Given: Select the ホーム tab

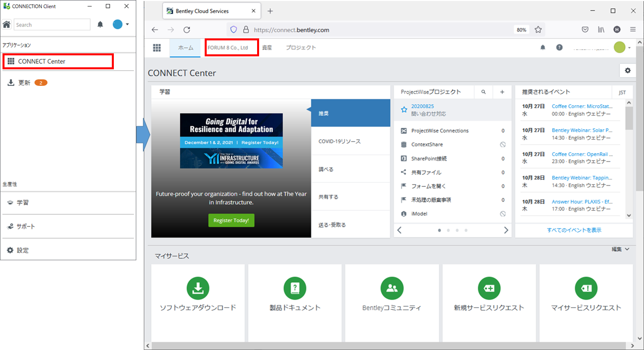Looking at the screenshot, I should [186, 48].
